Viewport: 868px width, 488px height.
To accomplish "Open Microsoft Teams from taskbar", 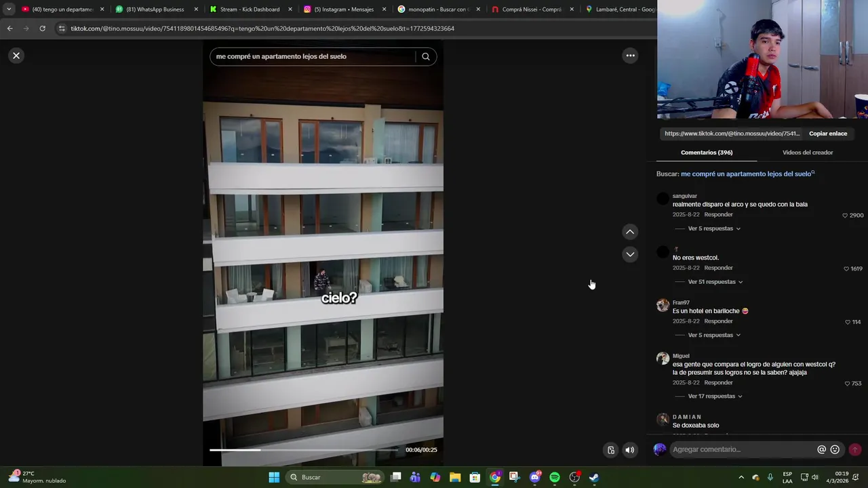I will pos(415,477).
